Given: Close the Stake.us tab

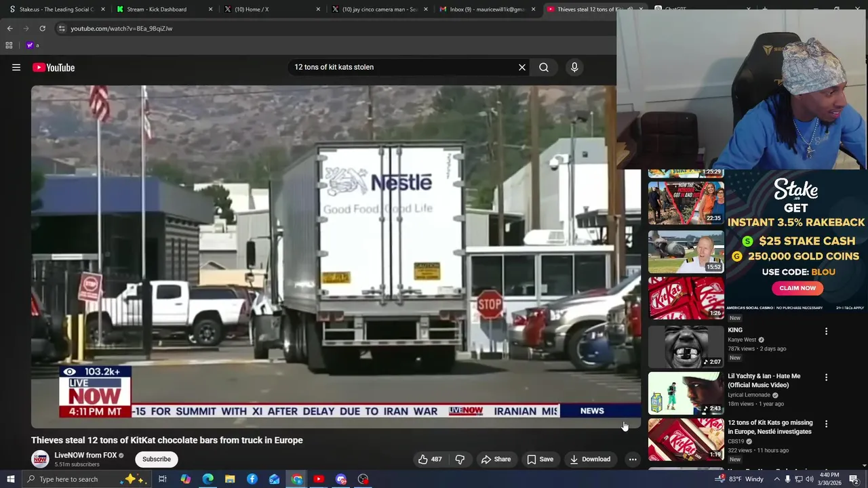Looking at the screenshot, I should point(103,9).
